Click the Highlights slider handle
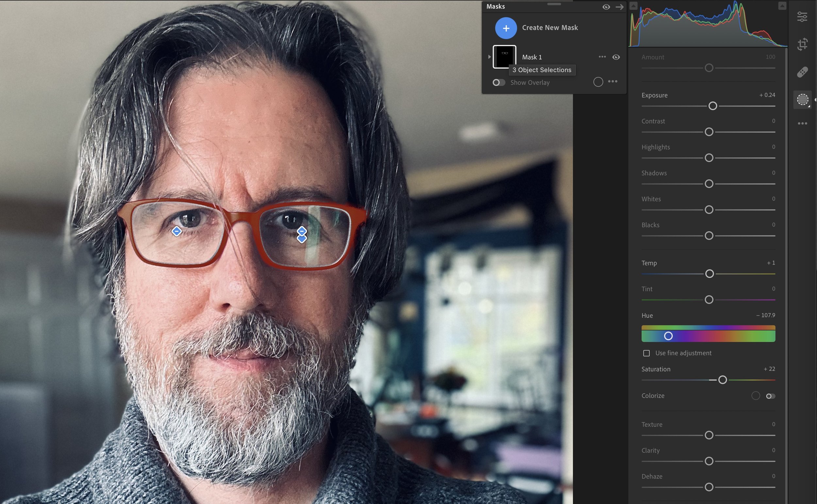 [709, 158]
